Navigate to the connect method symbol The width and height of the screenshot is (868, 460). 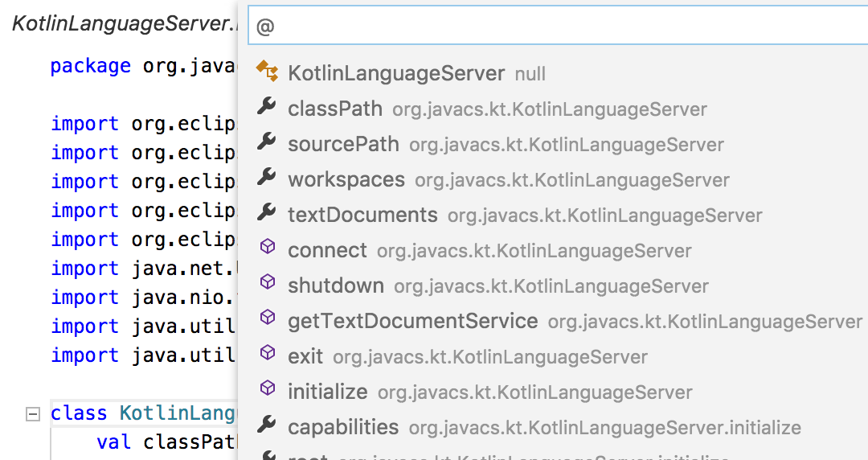point(553,250)
